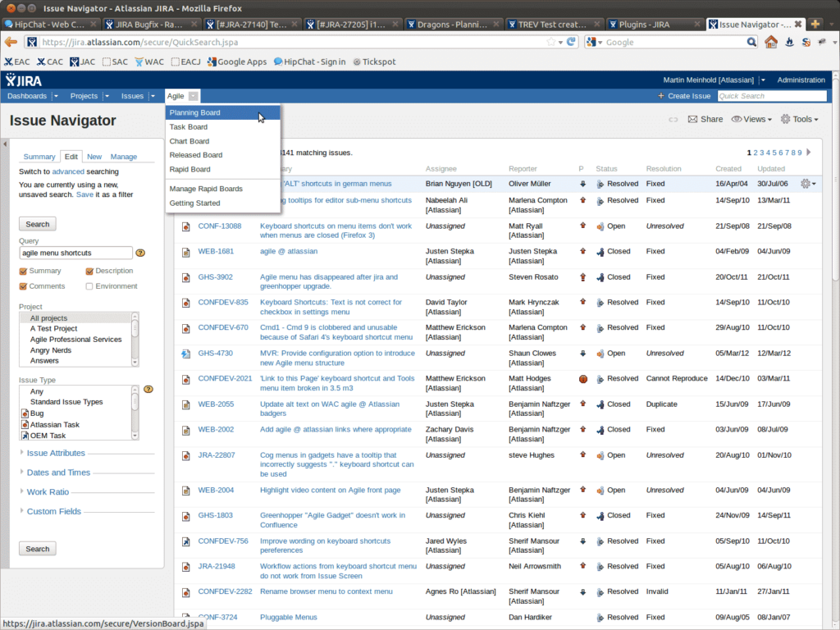The height and width of the screenshot is (630, 840).
Task: Follow the advanced searching link
Action: [x=68, y=171]
